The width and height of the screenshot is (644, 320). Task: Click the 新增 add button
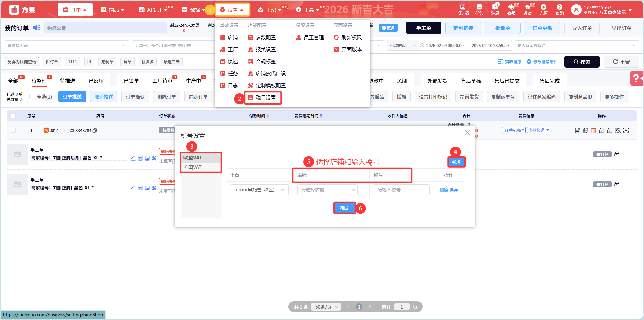pyautogui.click(x=456, y=162)
